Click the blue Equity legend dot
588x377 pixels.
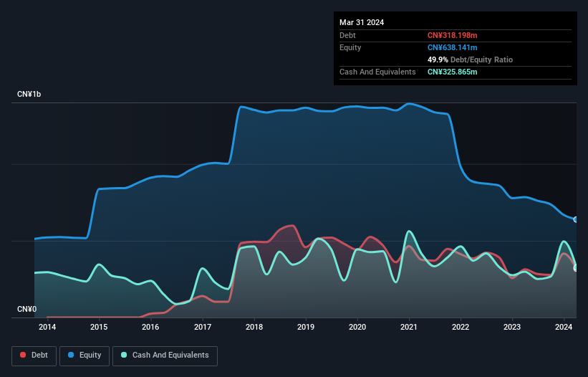[x=71, y=355]
